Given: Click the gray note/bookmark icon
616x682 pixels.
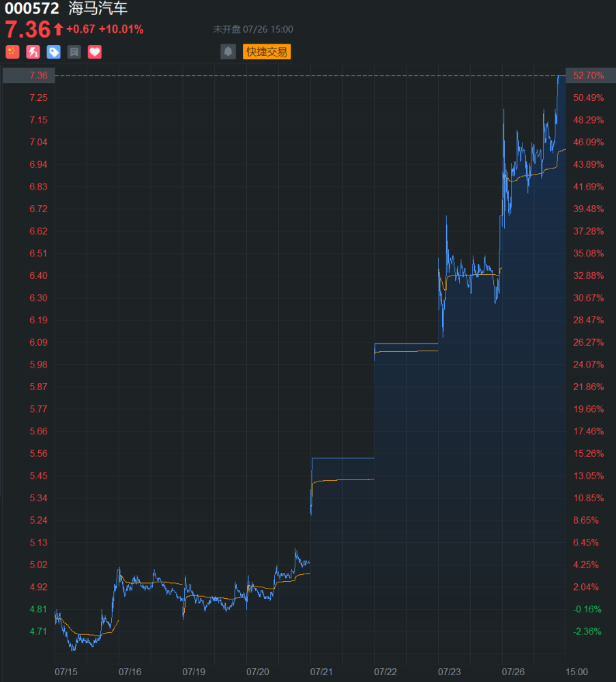Looking at the screenshot, I should pyautogui.click(x=74, y=53).
